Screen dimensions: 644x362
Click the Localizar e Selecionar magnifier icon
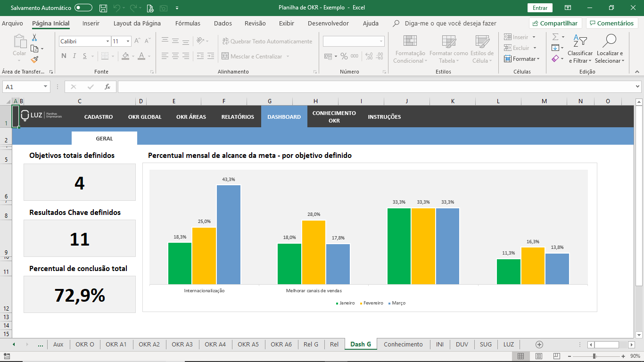point(610,41)
